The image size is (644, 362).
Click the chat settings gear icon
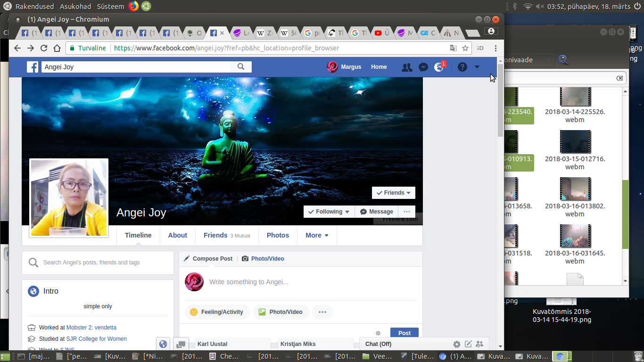(x=456, y=344)
